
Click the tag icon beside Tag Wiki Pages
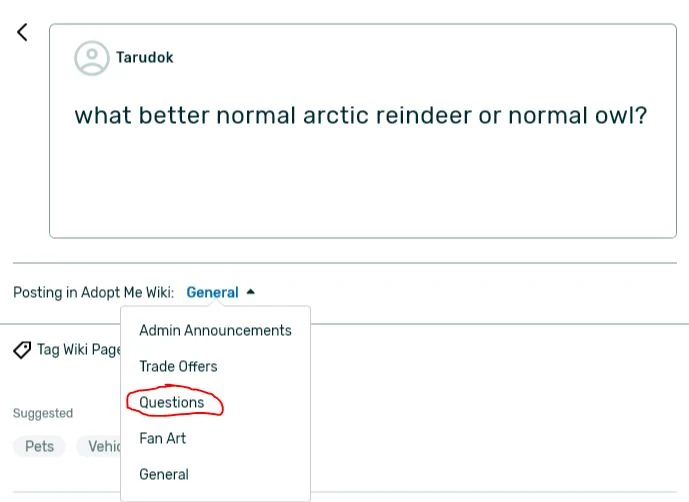22,350
